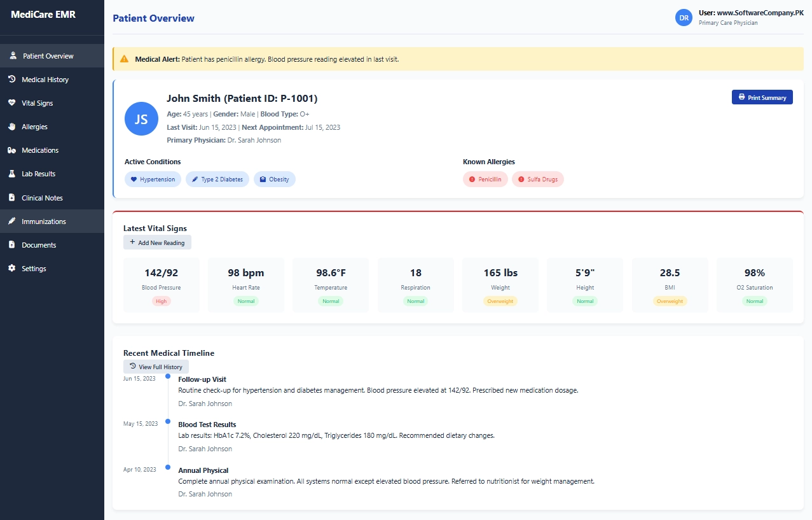Print the patient summary
The width and height of the screenshot is (812, 520).
click(762, 97)
